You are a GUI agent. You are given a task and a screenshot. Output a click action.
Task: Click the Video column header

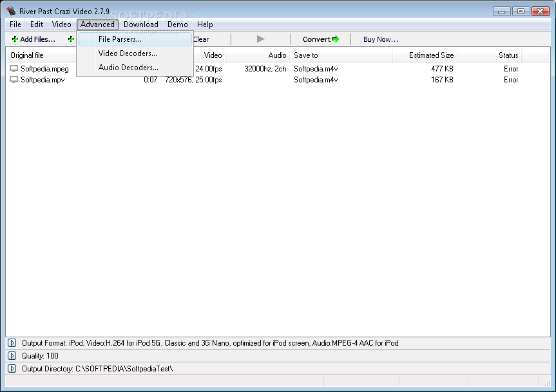click(x=209, y=55)
